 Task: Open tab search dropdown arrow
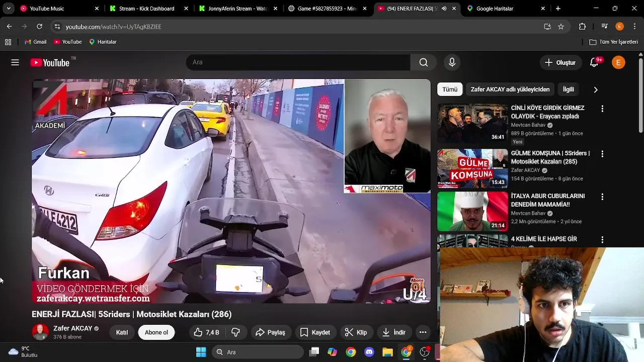[x=9, y=9]
